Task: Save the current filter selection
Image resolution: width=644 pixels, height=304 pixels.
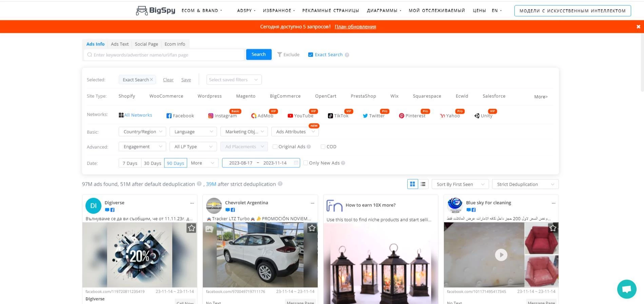Action: point(186,80)
